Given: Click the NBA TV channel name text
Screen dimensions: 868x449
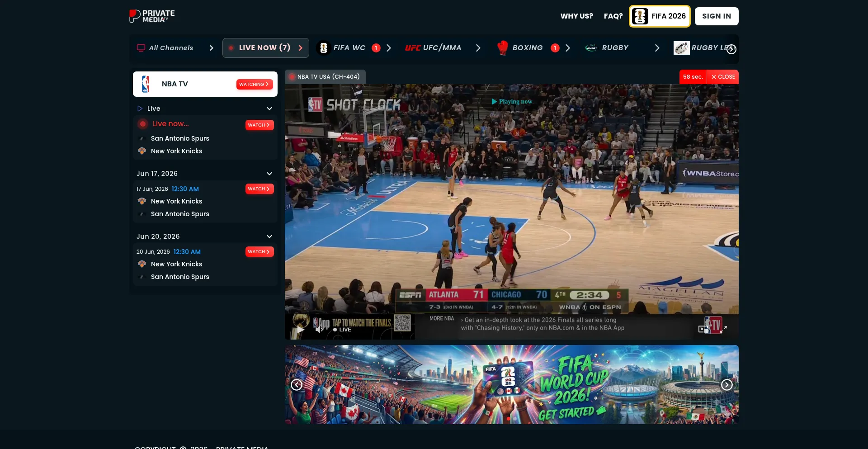Looking at the screenshot, I should click(x=175, y=84).
